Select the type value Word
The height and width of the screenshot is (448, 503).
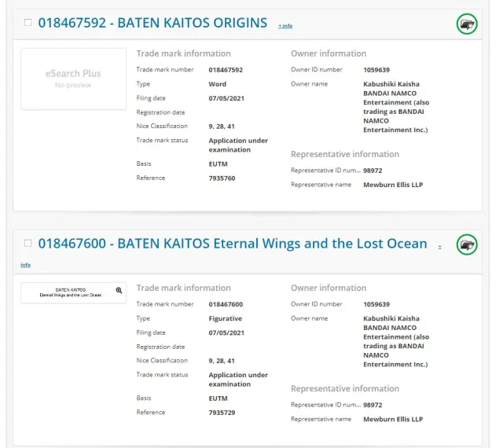click(x=218, y=84)
